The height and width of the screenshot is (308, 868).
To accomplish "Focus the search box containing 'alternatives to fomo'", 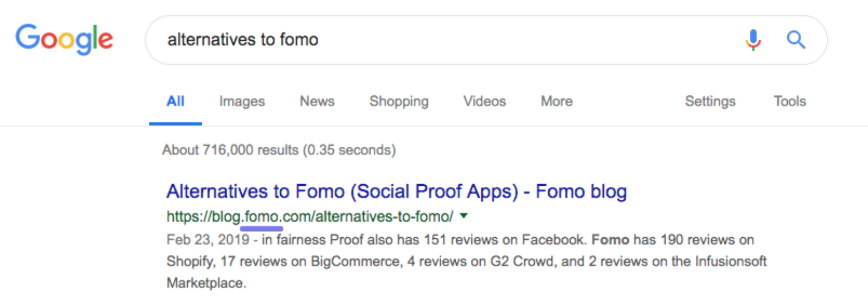I will pyautogui.click(x=435, y=40).
